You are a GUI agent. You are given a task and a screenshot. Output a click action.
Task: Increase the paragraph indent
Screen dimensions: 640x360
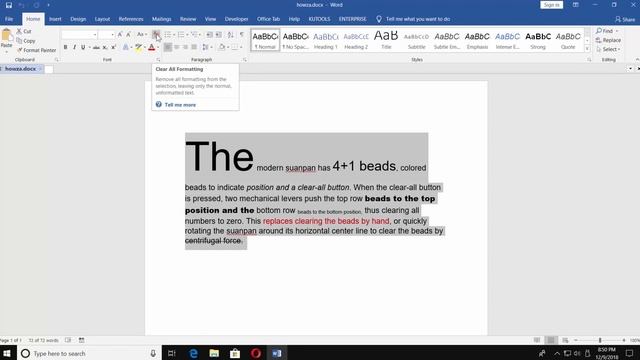coord(219,35)
